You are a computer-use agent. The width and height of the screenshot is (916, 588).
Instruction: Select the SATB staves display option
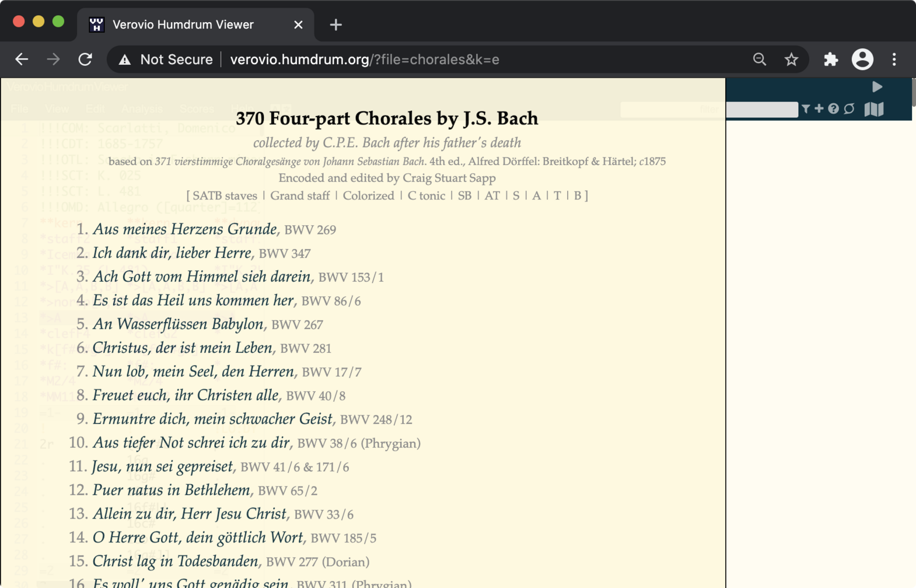[x=225, y=196]
